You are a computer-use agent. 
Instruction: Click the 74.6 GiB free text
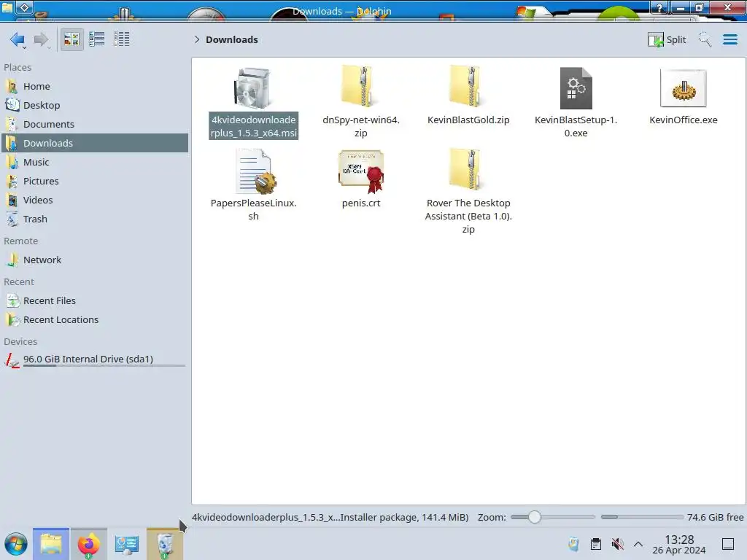tap(715, 517)
